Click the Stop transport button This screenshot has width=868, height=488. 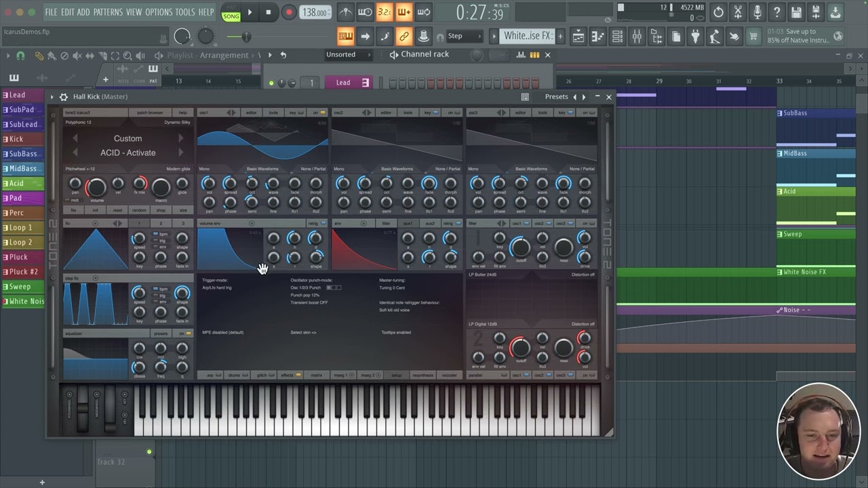pos(269,12)
